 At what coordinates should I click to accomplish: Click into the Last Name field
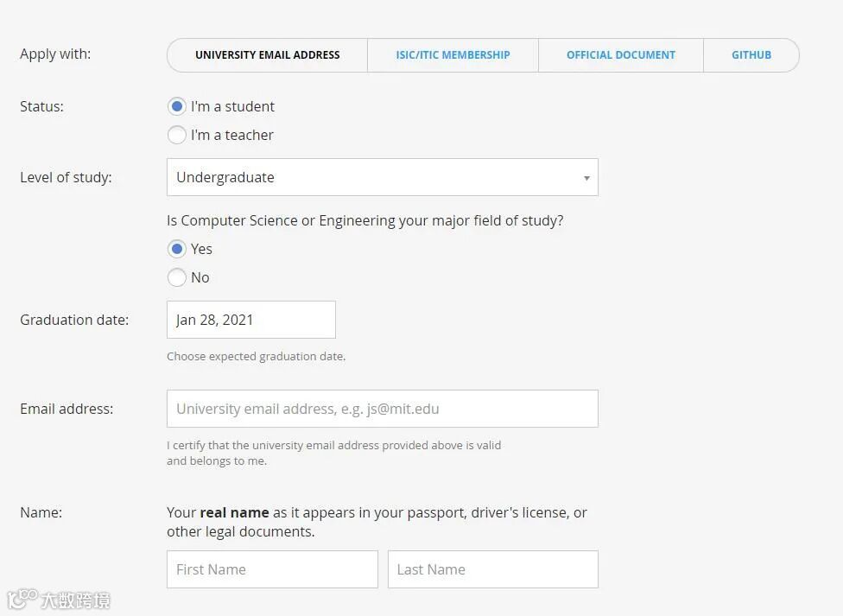pyautogui.click(x=492, y=569)
